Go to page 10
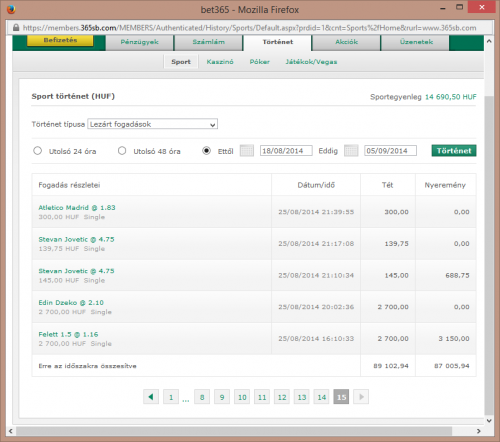The height and width of the screenshot is (442, 500). pyautogui.click(x=242, y=397)
